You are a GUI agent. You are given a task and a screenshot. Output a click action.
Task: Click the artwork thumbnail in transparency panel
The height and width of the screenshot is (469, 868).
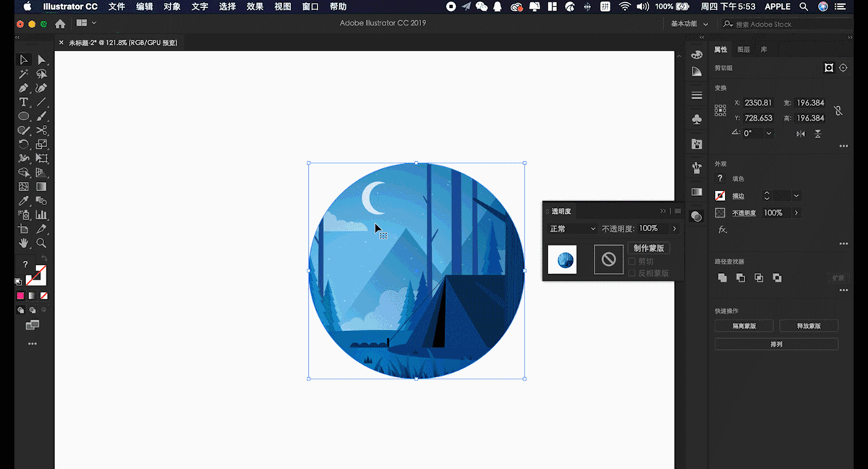point(562,259)
